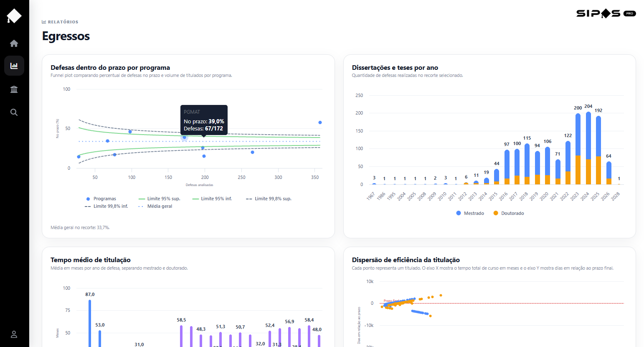Select the highlighted PGMAT point in funnel plot
Image resolution: width=644 pixels, height=347 pixels.
[184, 137]
